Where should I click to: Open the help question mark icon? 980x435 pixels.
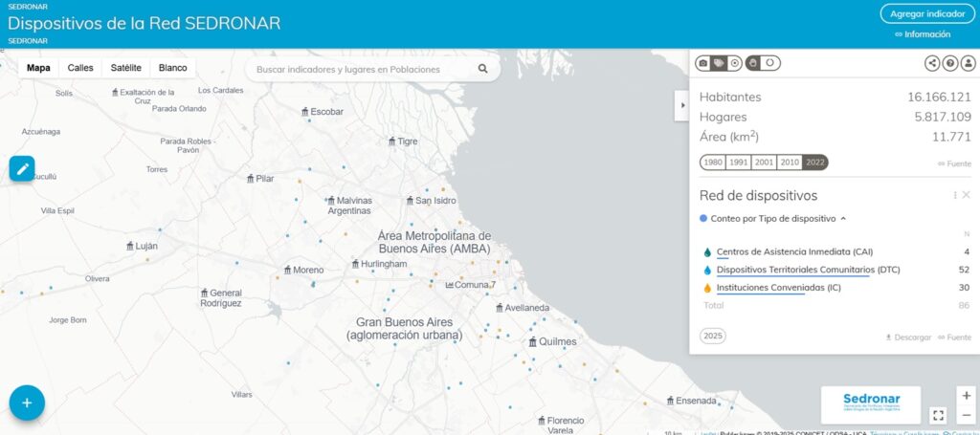tap(950, 63)
